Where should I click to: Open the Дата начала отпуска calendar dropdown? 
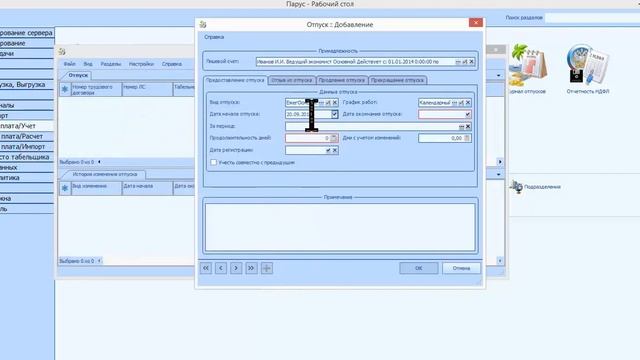[x=335, y=114]
